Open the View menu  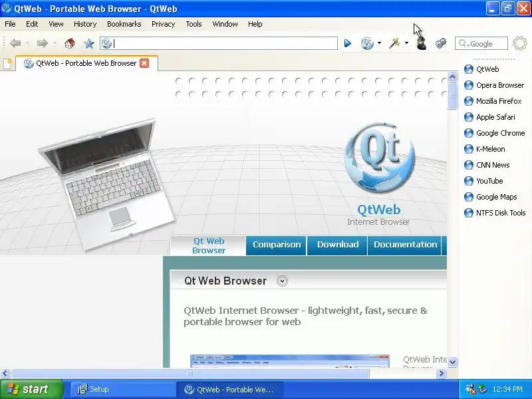click(56, 24)
